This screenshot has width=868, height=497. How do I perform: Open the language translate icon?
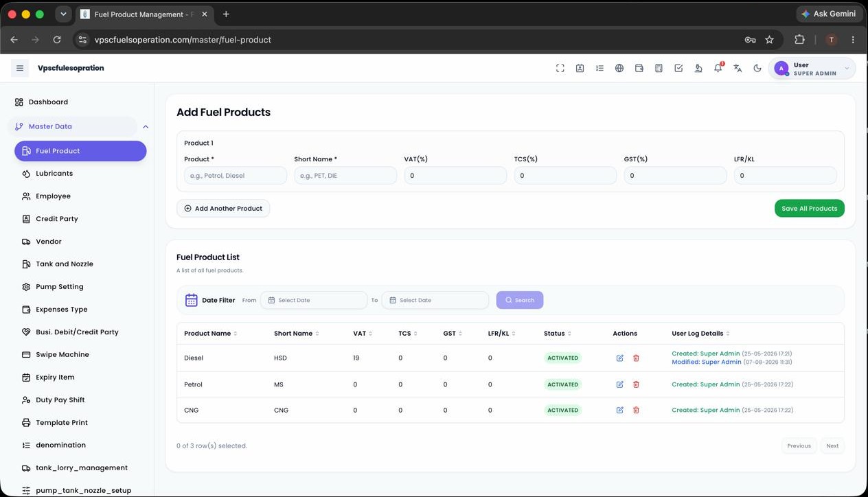[x=738, y=68]
